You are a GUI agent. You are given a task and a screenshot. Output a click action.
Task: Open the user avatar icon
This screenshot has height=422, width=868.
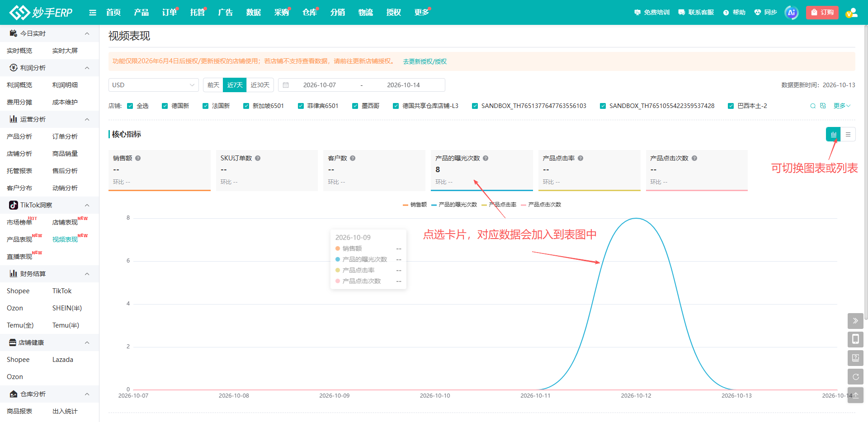coord(852,13)
